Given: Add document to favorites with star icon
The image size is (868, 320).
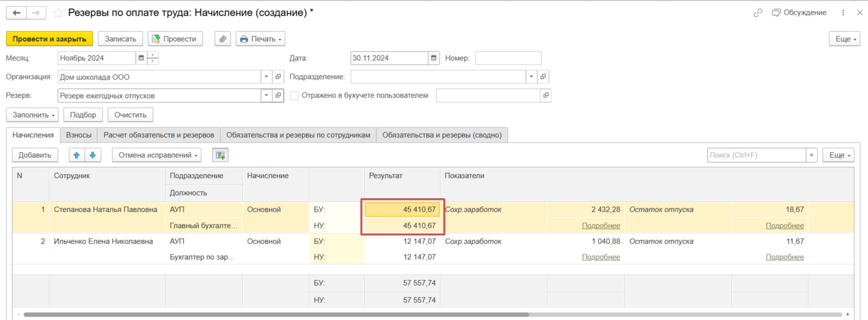Looking at the screenshot, I should point(58,13).
